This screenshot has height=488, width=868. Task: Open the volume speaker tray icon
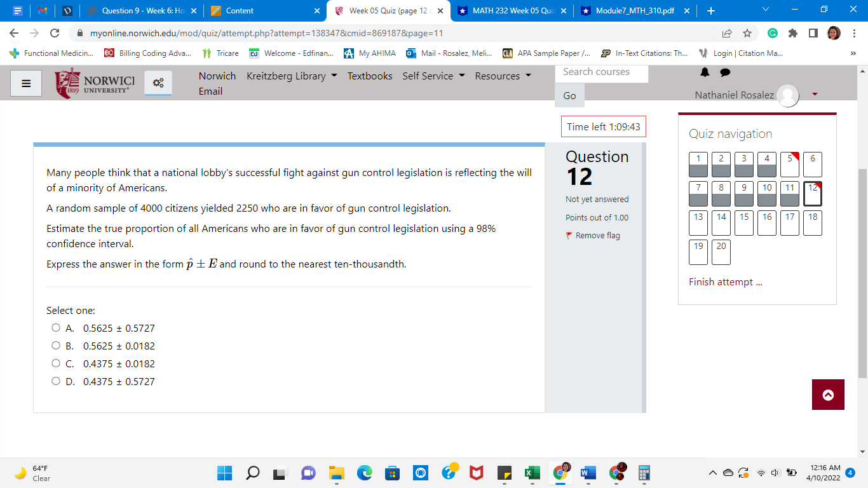pyautogui.click(x=775, y=473)
